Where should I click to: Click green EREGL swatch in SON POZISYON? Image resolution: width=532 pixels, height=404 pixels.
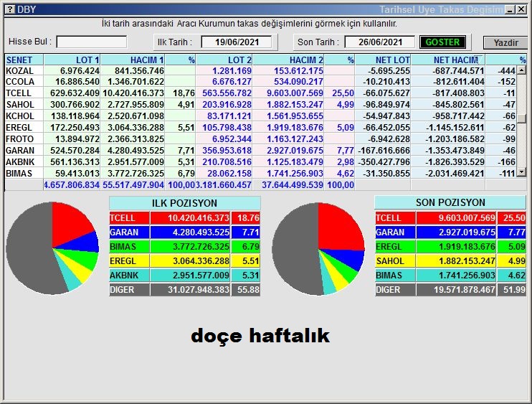(x=395, y=246)
